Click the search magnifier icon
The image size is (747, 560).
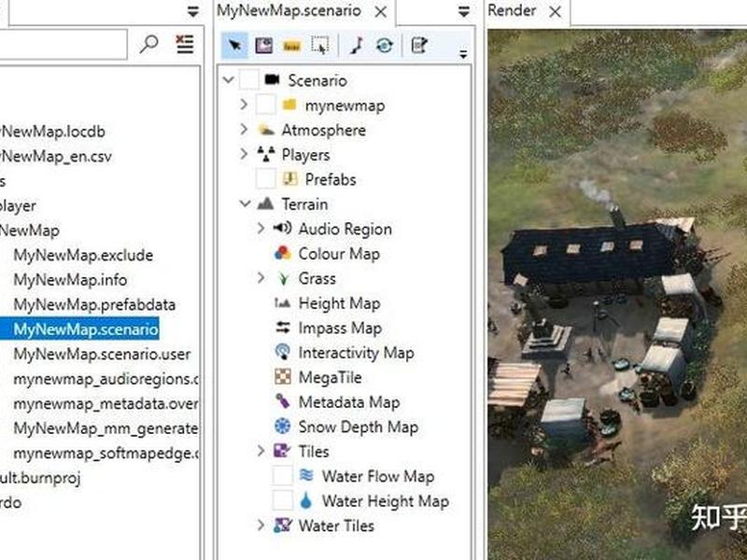point(148,44)
